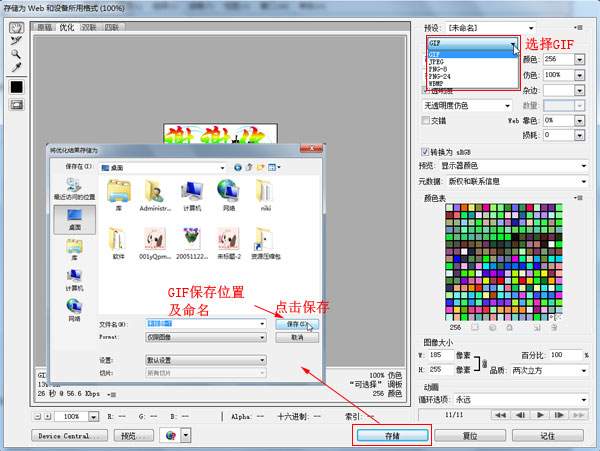This screenshot has height=451, width=600.
Task: Open the preset panel menu icon
Action: point(579,28)
